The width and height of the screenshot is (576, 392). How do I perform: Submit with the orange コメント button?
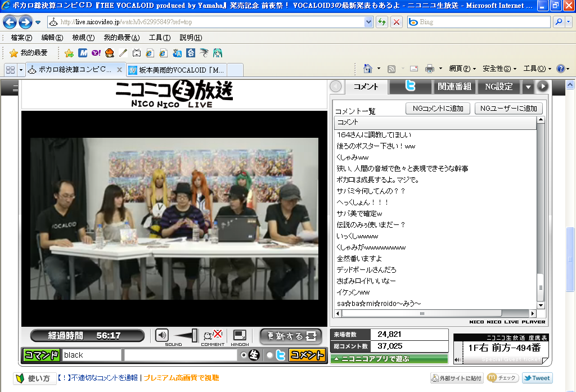coord(307,355)
